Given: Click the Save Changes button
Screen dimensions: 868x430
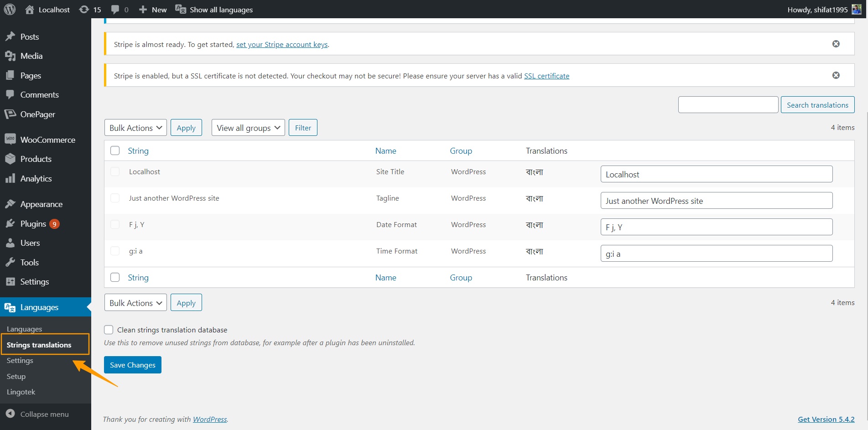Looking at the screenshot, I should 133,365.
